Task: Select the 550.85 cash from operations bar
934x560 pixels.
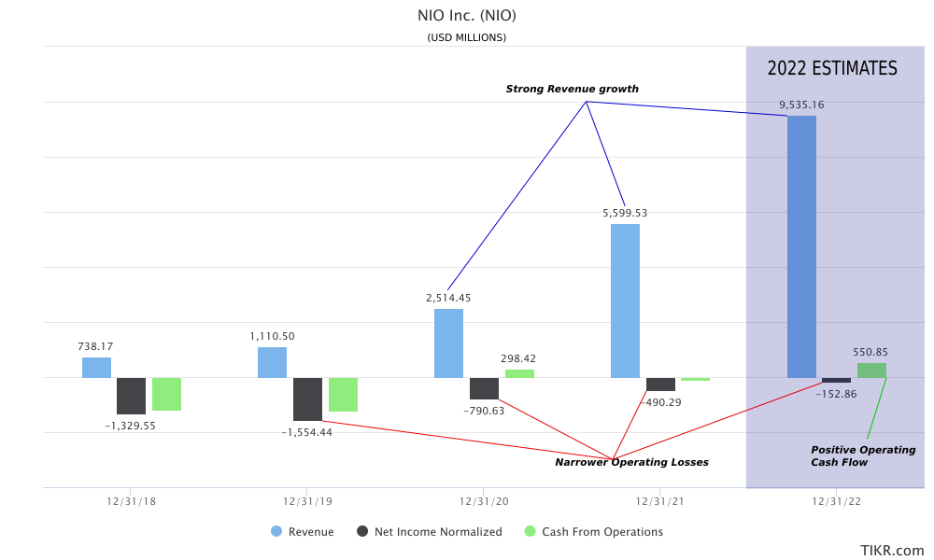Action: (x=872, y=371)
